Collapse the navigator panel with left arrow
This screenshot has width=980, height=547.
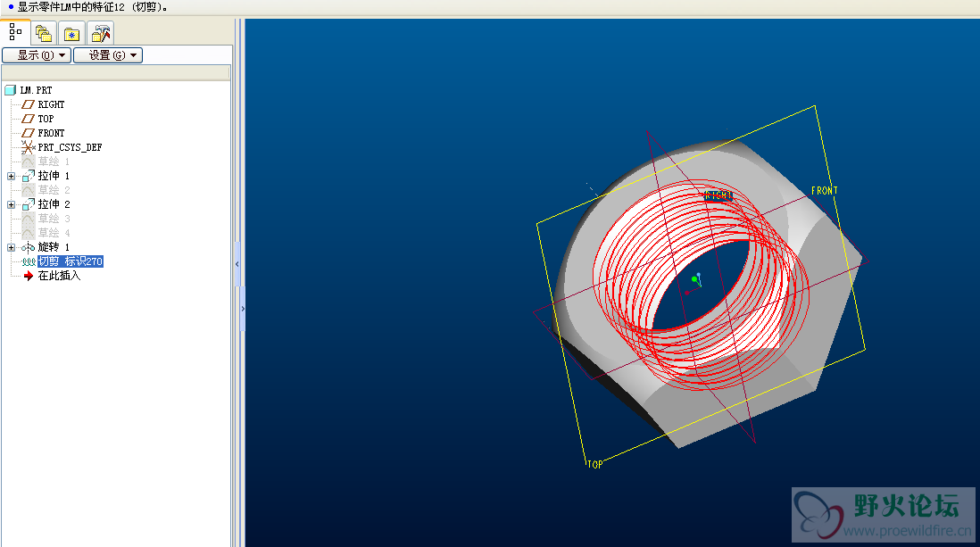pyautogui.click(x=237, y=264)
